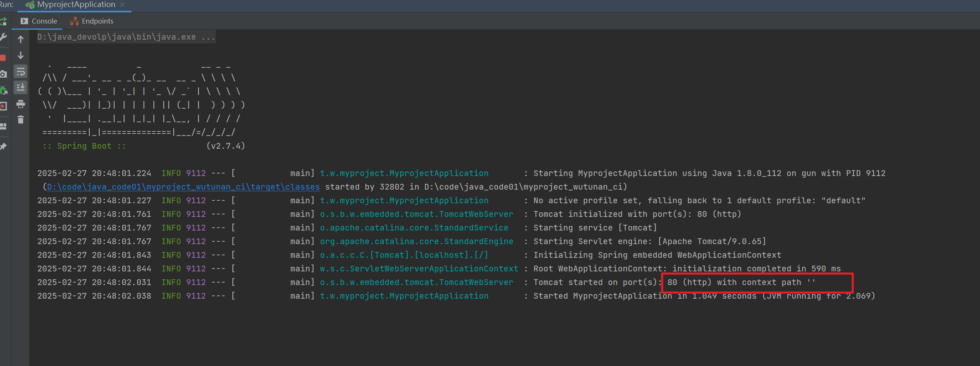Click 'Tomcat started on port(s): 80' message
The height and width of the screenshot is (366, 980).
605,282
